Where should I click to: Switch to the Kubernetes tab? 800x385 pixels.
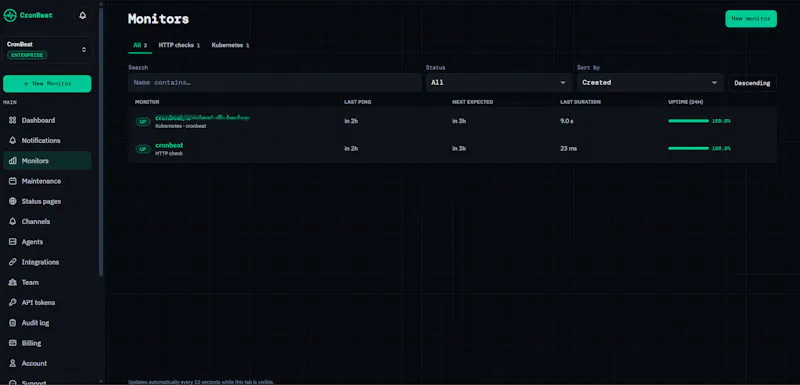(x=230, y=45)
